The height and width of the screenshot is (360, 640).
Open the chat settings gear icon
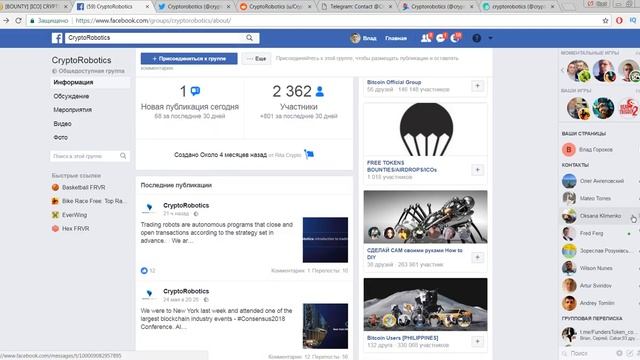click(620, 353)
